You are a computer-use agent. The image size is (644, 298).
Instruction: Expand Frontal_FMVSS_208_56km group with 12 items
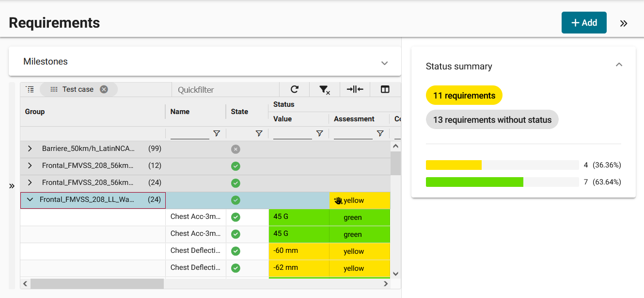[x=30, y=166]
